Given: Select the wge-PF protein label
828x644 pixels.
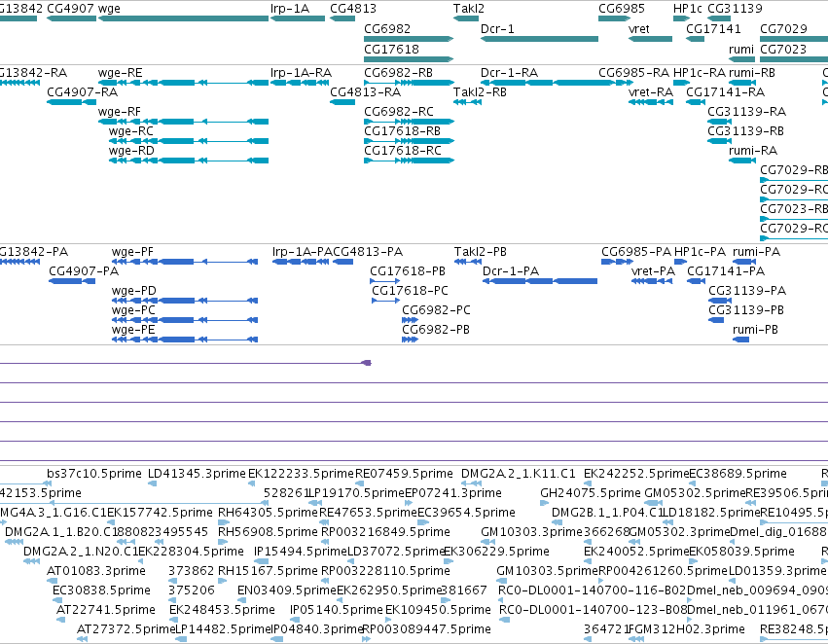Looking at the screenshot, I should pyautogui.click(x=132, y=252).
